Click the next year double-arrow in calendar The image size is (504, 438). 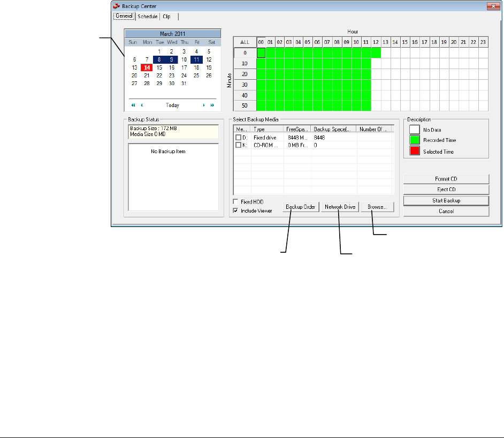(212, 105)
